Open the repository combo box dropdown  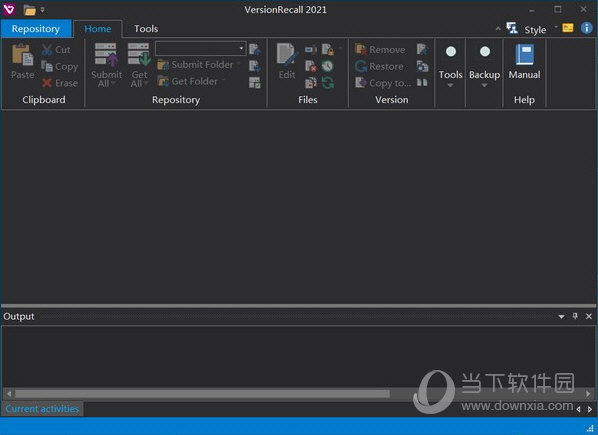point(241,48)
